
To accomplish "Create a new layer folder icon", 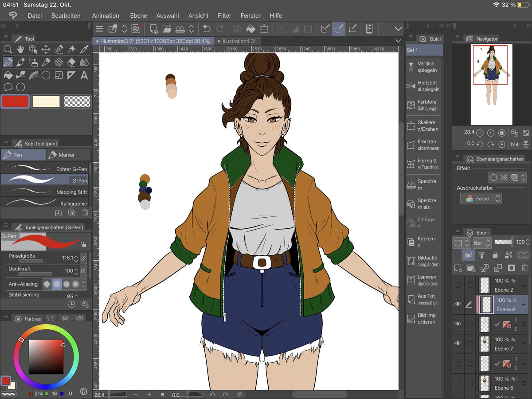I will [471, 268].
